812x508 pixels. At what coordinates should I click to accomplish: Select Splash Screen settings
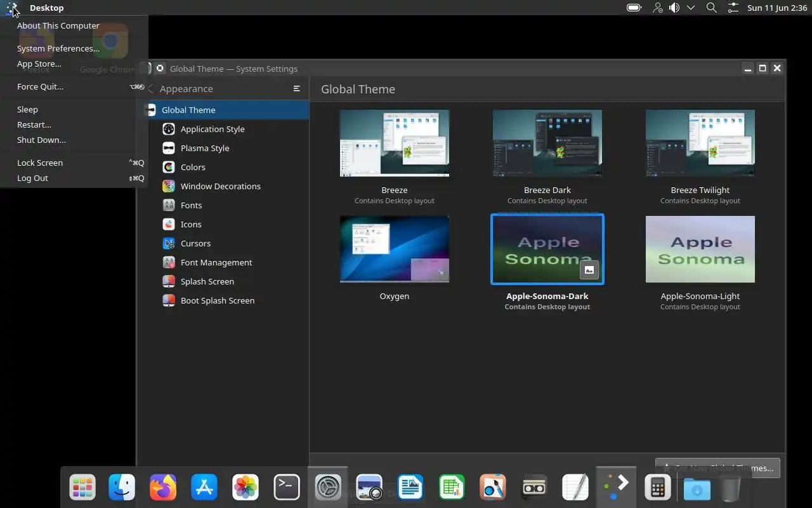tap(223, 281)
